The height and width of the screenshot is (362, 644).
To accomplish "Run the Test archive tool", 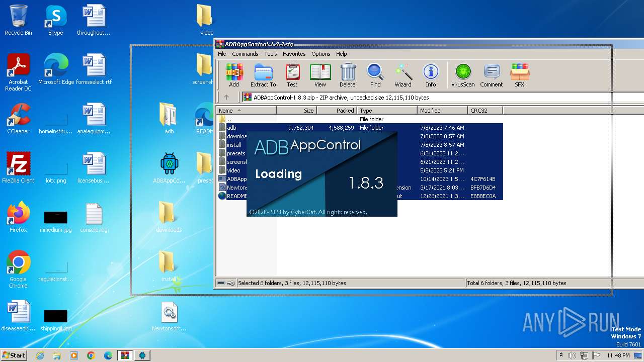I will coord(292,75).
